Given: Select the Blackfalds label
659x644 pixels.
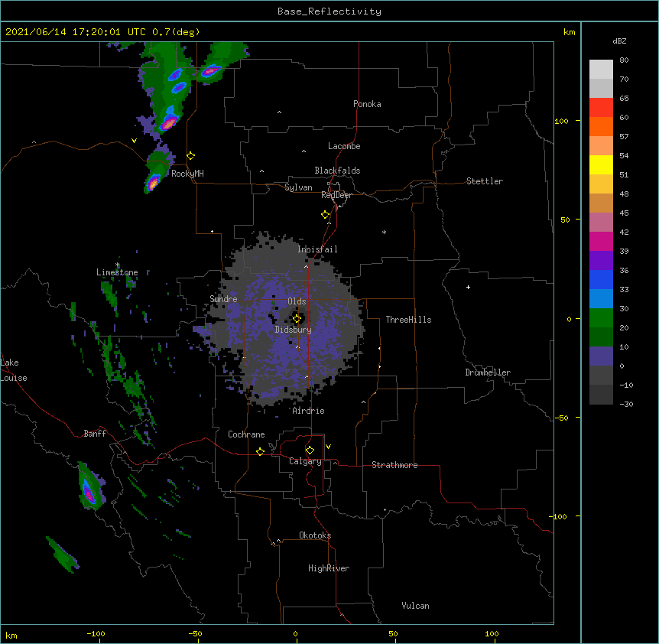Looking at the screenshot, I should click(337, 171).
